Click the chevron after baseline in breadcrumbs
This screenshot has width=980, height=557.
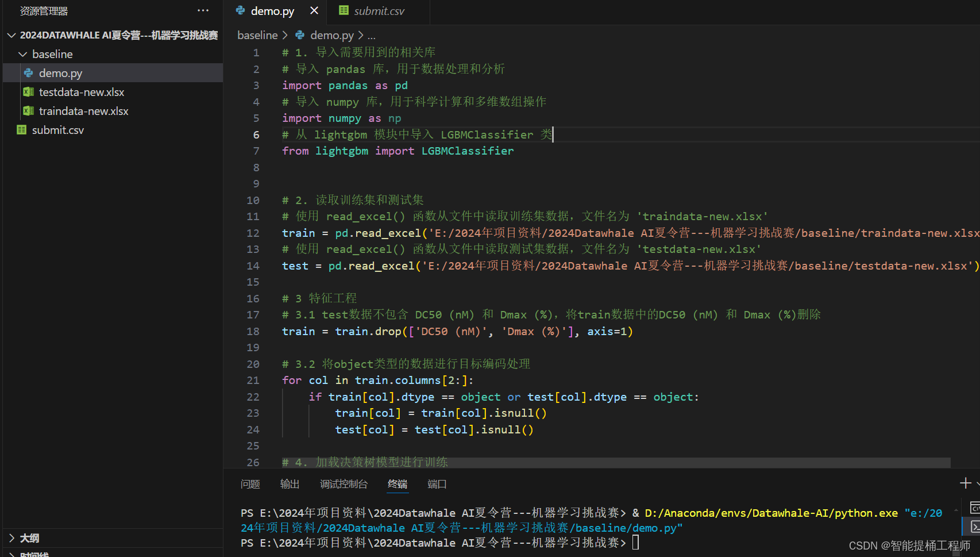tap(285, 35)
